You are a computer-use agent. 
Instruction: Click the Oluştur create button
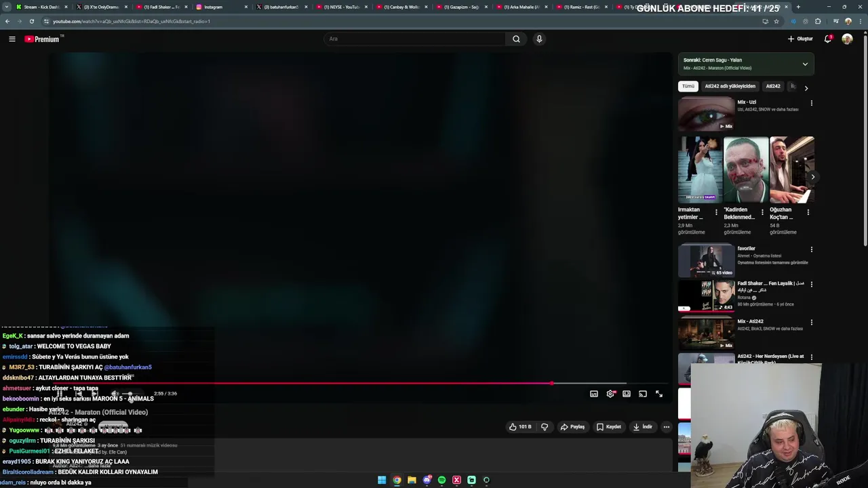pos(800,39)
